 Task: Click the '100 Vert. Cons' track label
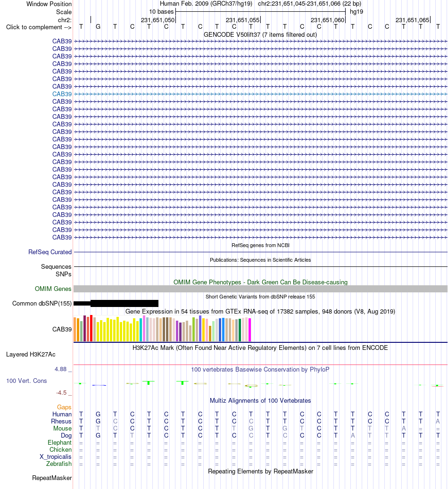tap(26, 381)
